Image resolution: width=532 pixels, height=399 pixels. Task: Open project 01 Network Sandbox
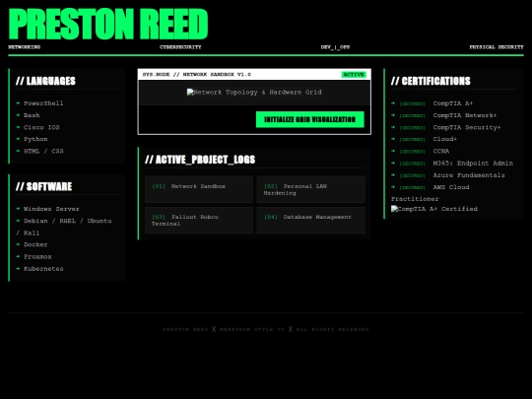coord(199,189)
